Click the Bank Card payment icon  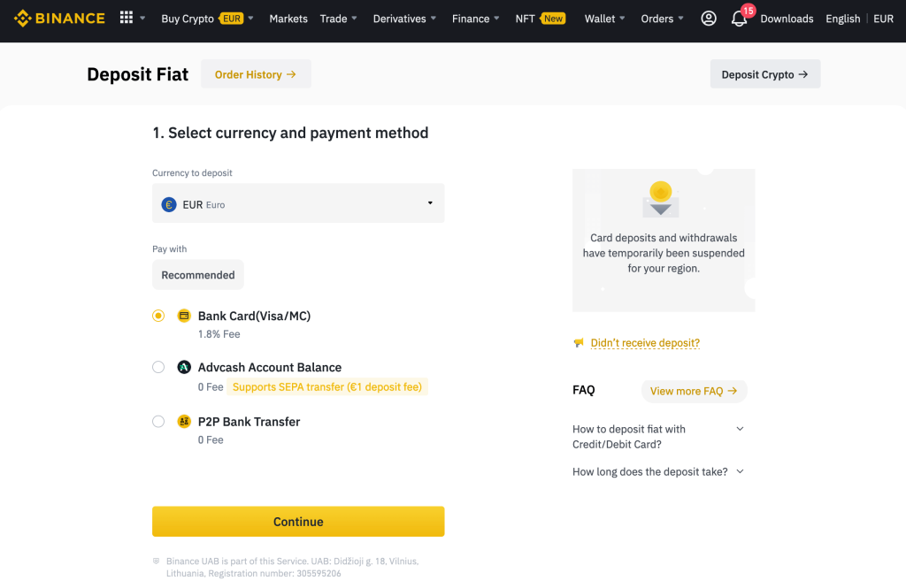coord(184,316)
